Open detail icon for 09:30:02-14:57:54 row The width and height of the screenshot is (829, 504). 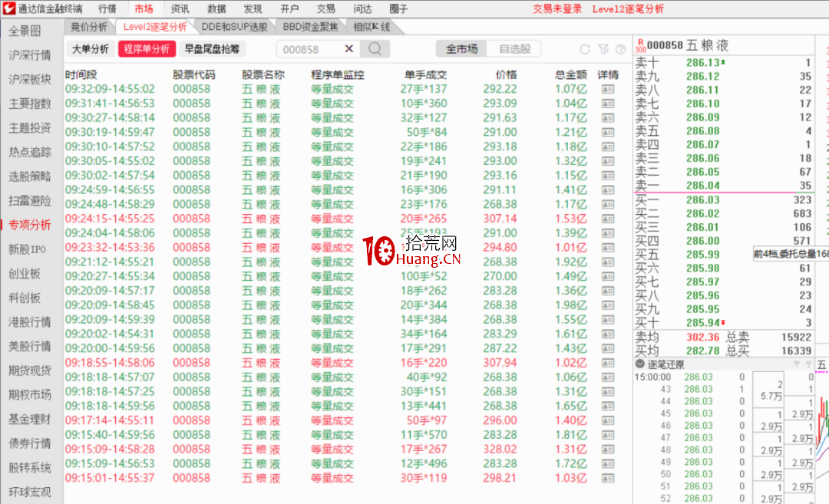point(608,176)
